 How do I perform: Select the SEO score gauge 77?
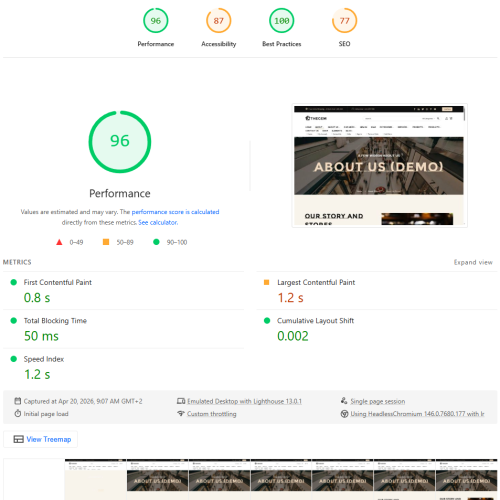(344, 21)
